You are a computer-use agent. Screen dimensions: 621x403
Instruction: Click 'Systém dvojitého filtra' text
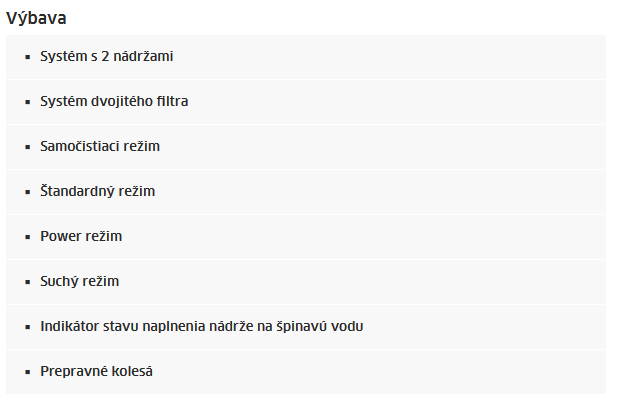coord(114,101)
